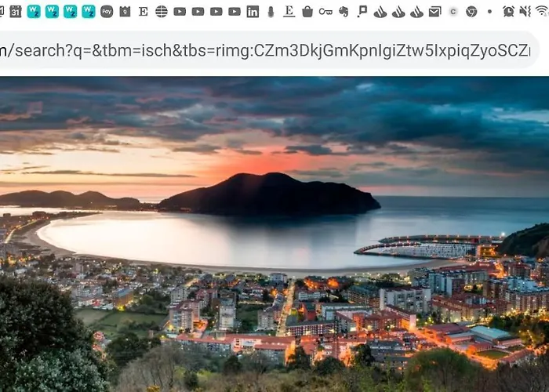Tap the microphone status icon
This screenshot has height=392, width=549.
coord(271,12)
